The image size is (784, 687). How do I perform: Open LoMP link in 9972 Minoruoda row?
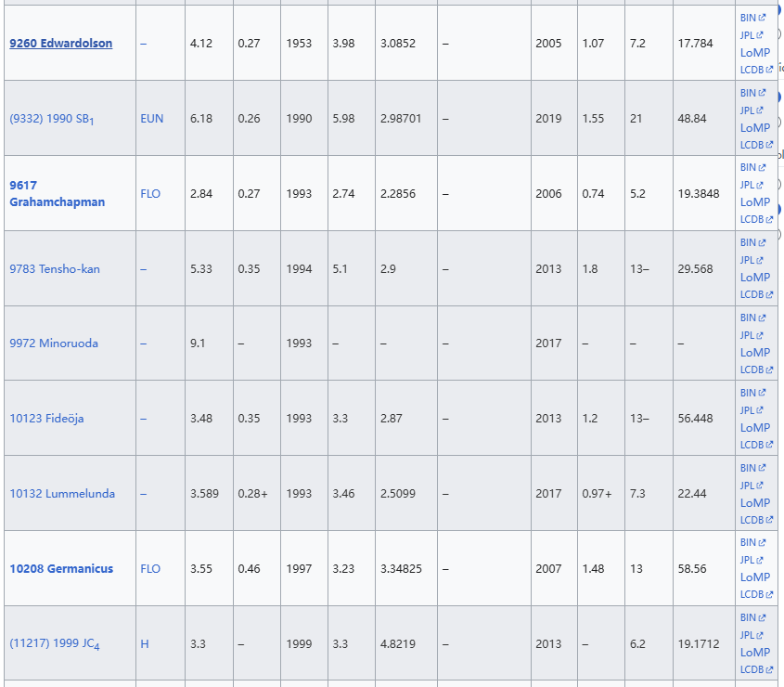tap(755, 352)
